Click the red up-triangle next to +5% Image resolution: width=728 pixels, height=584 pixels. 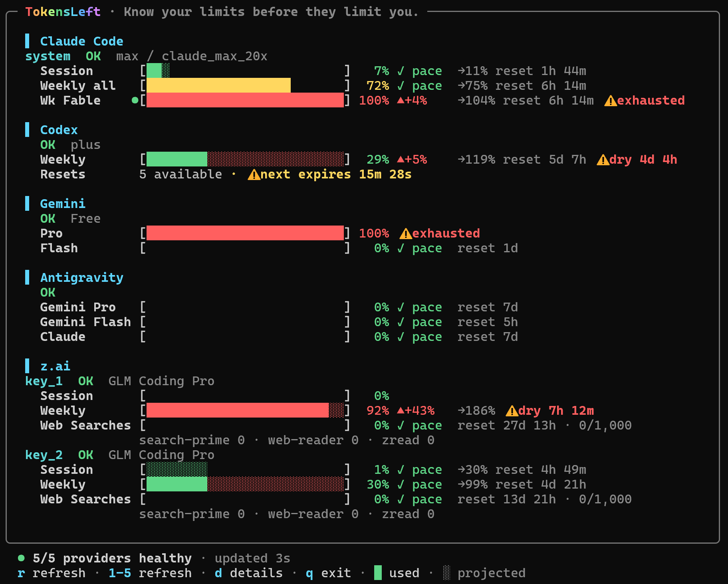point(401,159)
